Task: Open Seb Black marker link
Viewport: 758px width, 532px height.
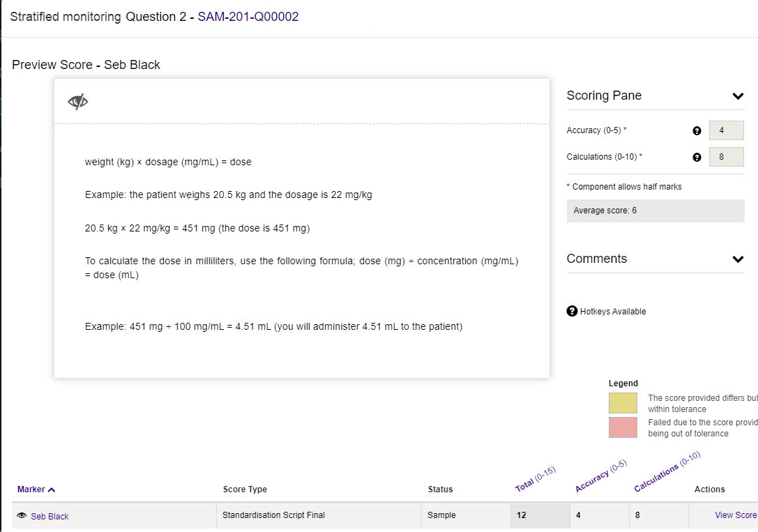Action: click(x=50, y=517)
